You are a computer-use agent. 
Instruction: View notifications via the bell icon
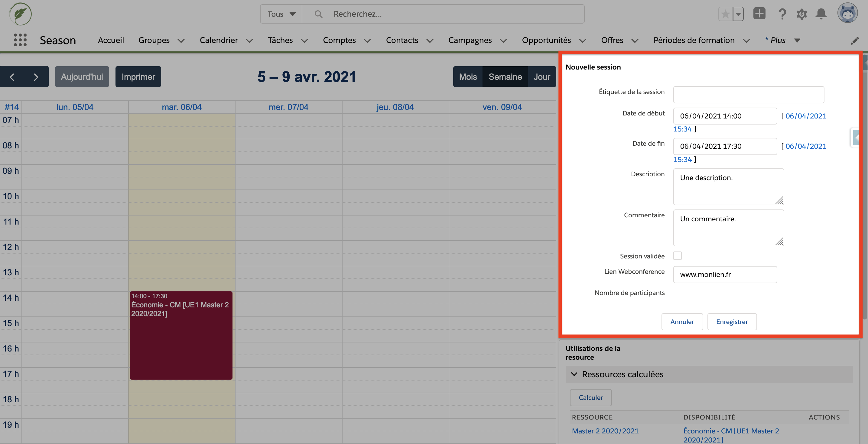coord(821,14)
